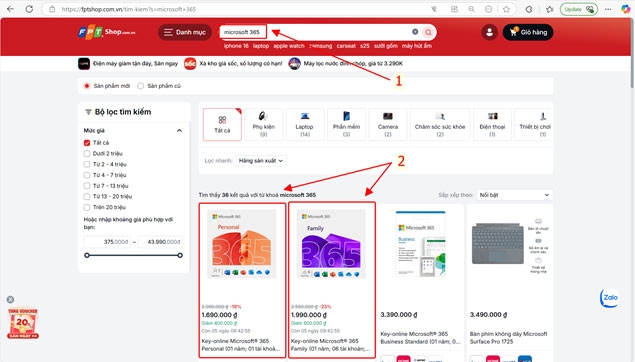Viewport: 635px width, 362px height.
Task: Select the Phần mềm category tab
Action: click(346, 125)
